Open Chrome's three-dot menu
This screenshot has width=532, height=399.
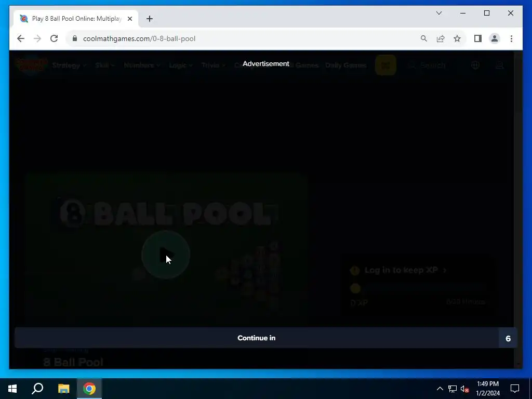pyautogui.click(x=511, y=38)
